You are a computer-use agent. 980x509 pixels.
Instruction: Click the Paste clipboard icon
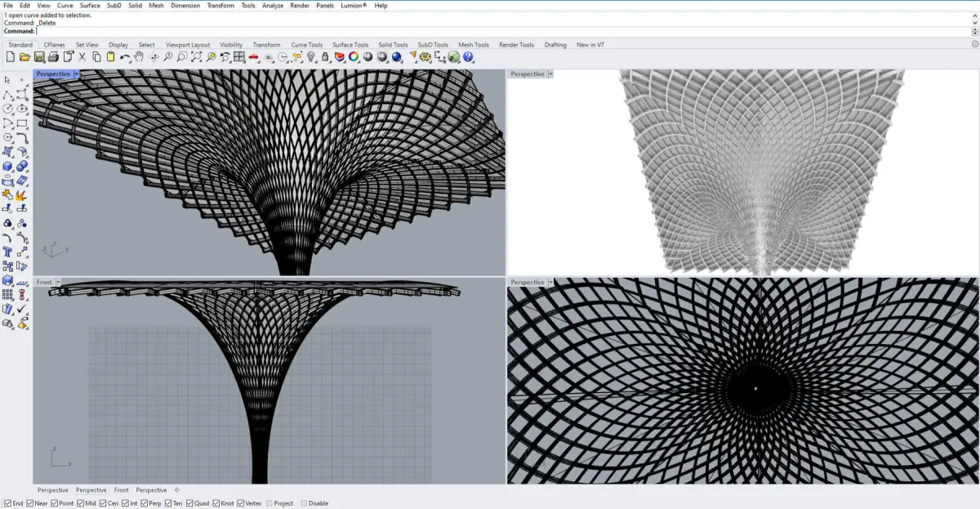110,57
